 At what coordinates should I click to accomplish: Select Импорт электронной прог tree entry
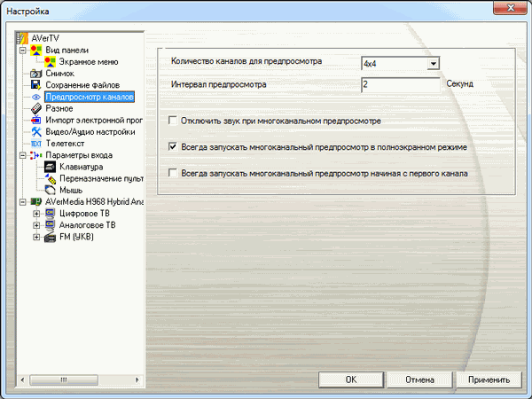[x=94, y=120]
